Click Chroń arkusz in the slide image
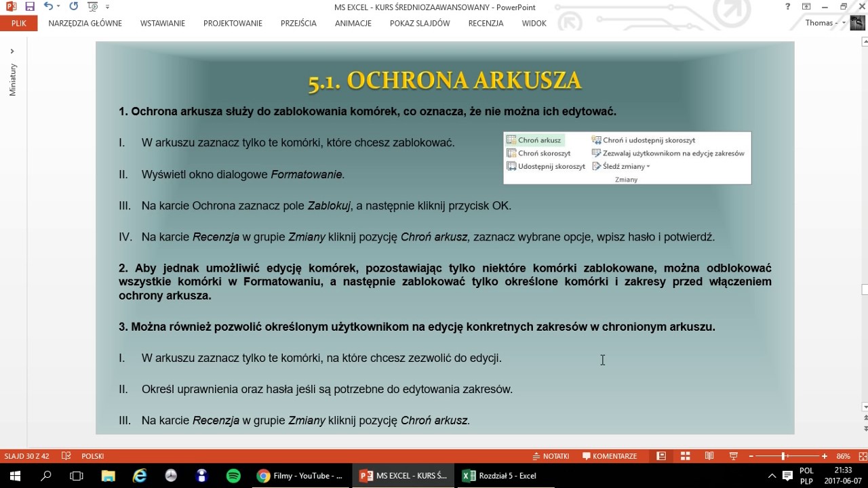The width and height of the screenshot is (868, 488). (x=534, y=140)
